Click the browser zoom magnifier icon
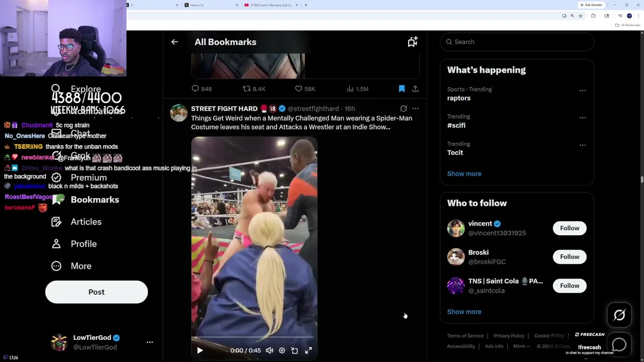This screenshot has width=644, height=362. pyautogui.click(x=572, y=16)
